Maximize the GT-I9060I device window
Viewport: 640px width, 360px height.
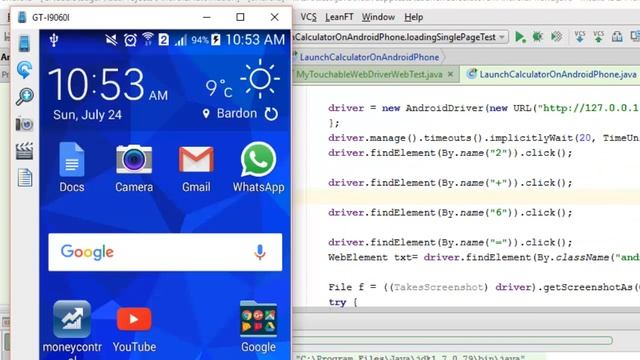pos(240,17)
